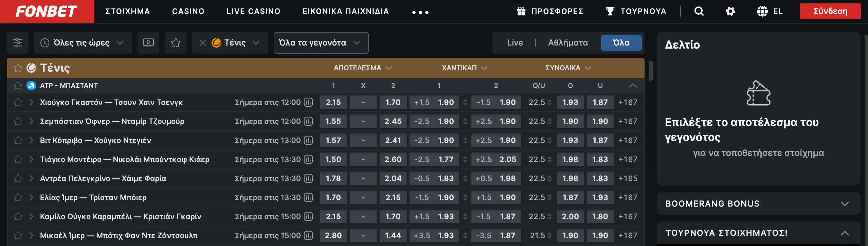Open search with the magnifier icon

[699, 12]
